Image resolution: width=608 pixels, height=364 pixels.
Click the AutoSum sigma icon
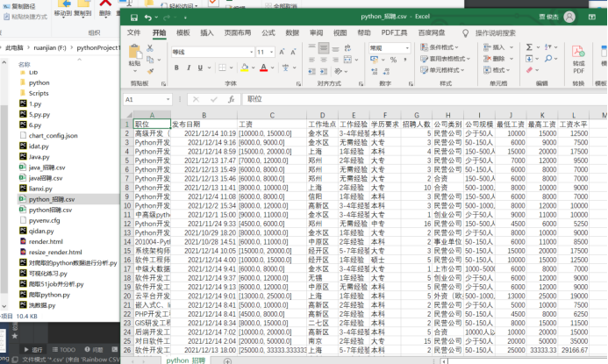[529, 47]
